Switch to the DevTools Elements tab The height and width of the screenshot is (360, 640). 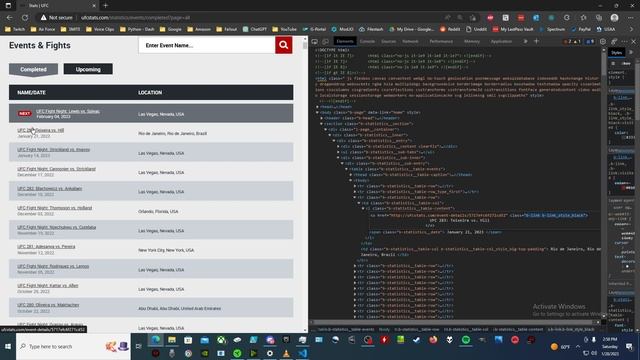[345, 41]
